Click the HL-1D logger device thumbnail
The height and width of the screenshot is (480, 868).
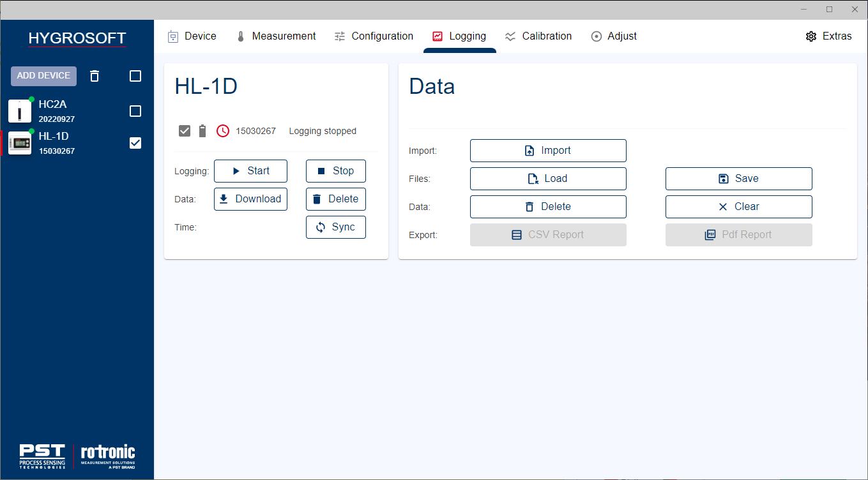tap(20, 143)
